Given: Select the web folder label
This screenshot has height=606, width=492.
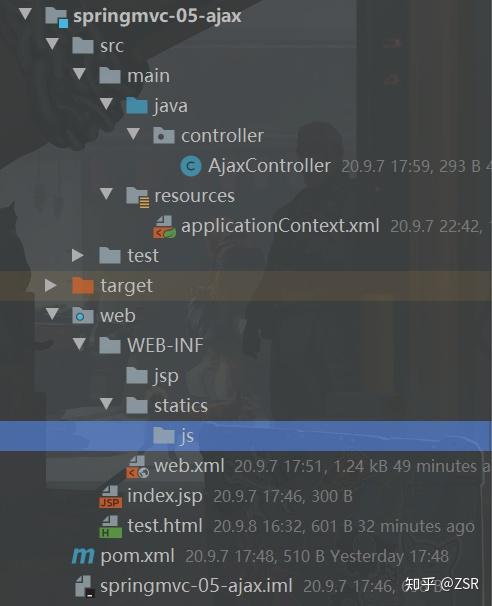Looking at the screenshot, I should coord(118,316).
